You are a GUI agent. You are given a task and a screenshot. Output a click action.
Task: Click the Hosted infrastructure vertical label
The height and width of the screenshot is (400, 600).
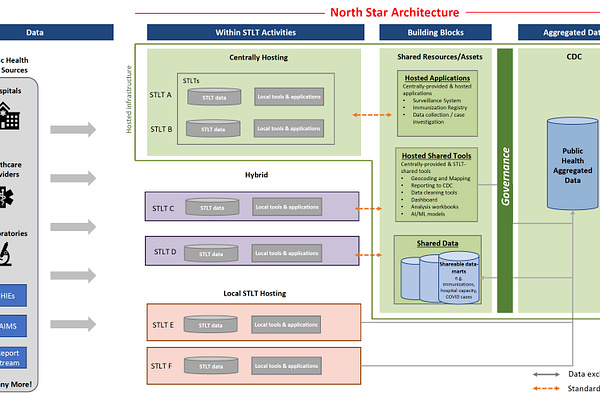click(129, 100)
